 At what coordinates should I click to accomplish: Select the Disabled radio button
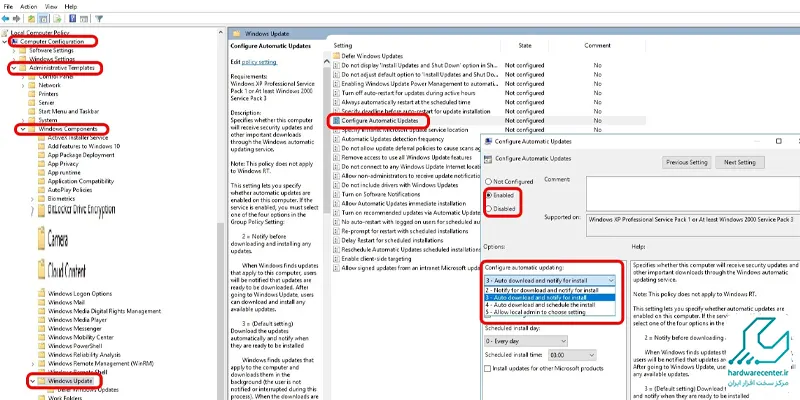point(489,209)
